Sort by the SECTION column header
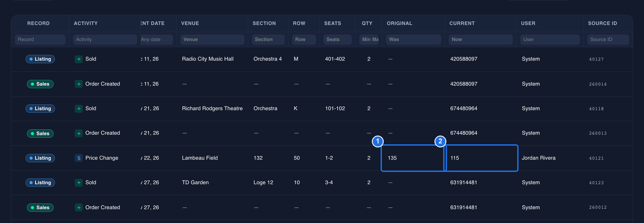The width and height of the screenshot is (644, 223). point(264,23)
